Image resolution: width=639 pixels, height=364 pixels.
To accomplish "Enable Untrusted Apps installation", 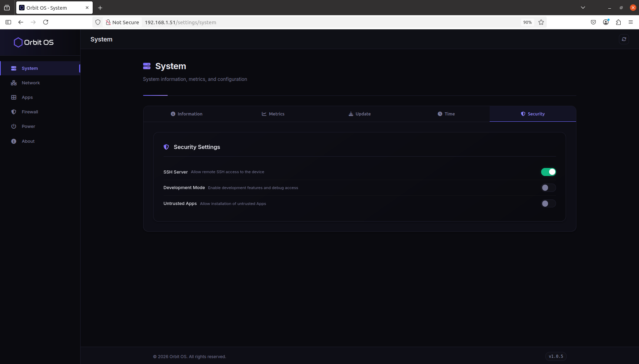I will (548, 204).
